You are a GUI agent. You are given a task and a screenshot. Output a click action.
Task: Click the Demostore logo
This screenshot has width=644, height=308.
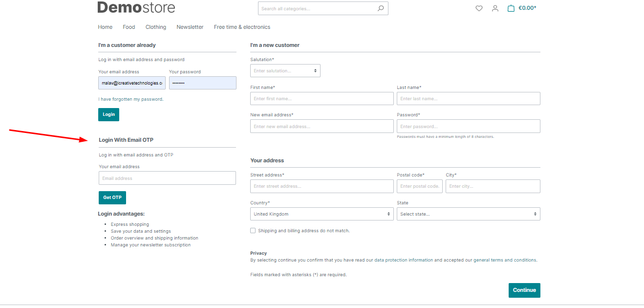point(136,8)
